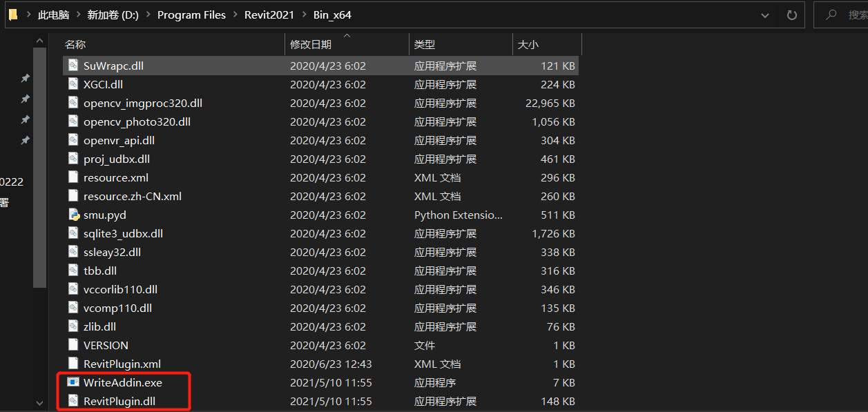Expand the chevron after 此电脑 in path
Viewport: 868px width, 412px height.
pos(78,15)
